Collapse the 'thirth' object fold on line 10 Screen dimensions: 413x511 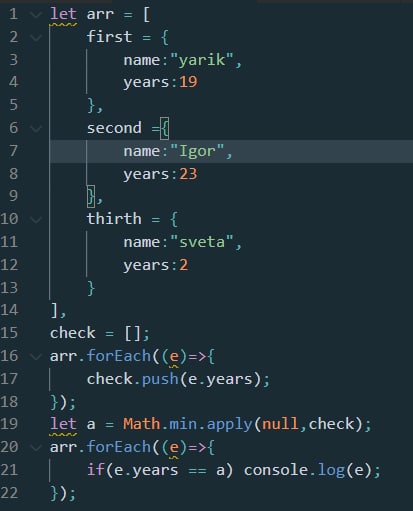35,219
